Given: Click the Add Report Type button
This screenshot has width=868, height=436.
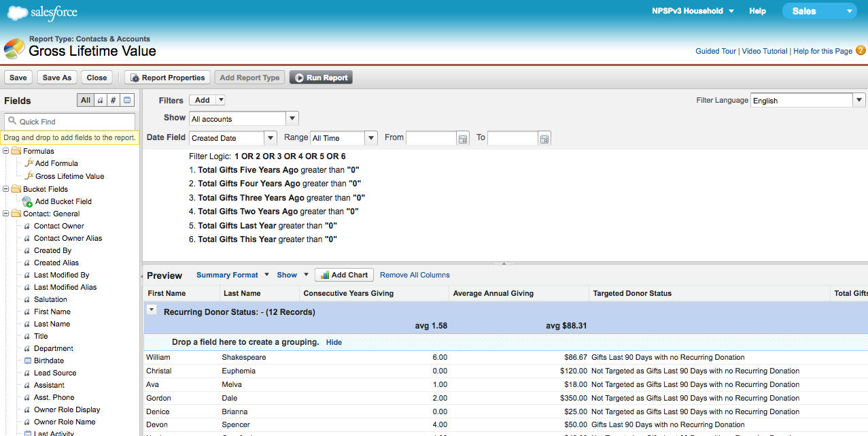Looking at the screenshot, I should 249,78.
